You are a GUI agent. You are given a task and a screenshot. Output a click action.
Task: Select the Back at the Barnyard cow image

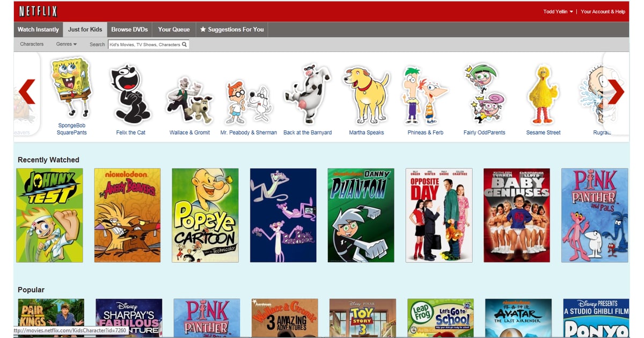[x=307, y=93]
